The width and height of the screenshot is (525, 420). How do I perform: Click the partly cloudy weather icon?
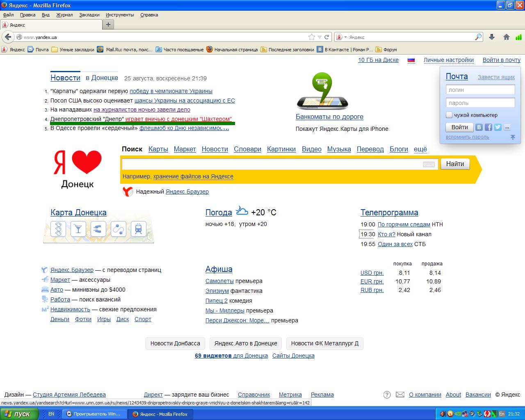[x=242, y=211]
